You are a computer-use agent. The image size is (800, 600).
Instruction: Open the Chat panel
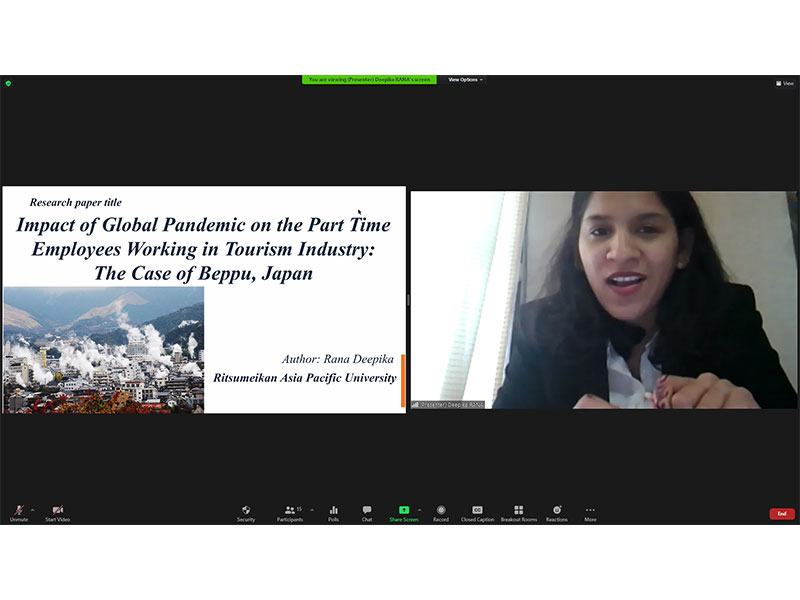coord(367,511)
